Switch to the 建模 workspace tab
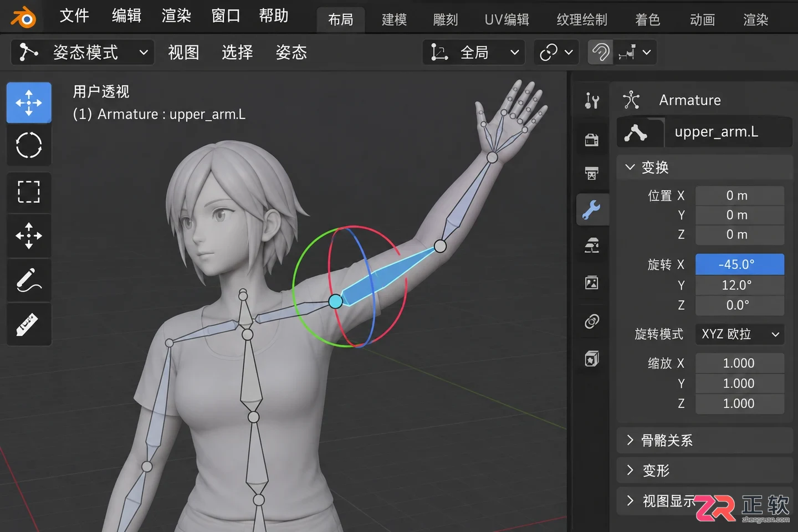Screen dimensions: 798x532 pos(395,20)
